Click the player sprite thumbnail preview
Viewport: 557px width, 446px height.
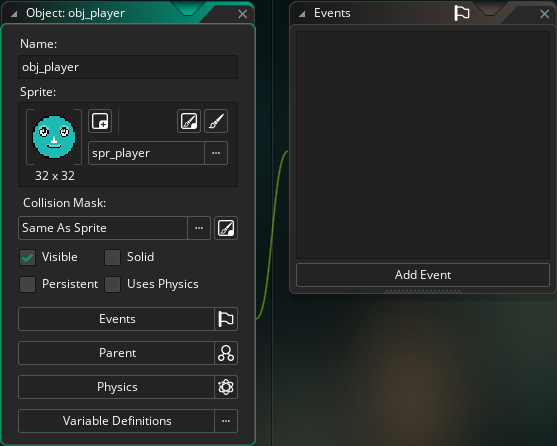(x=54, y=137)
